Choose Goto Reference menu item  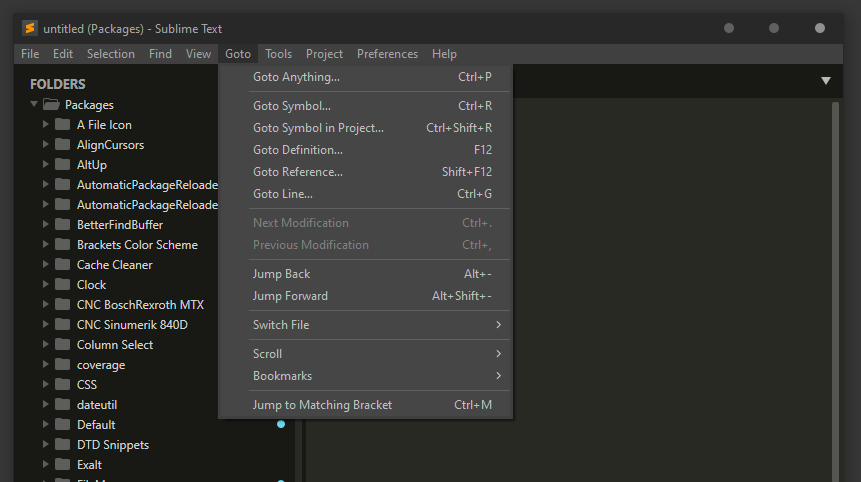(365, 171)
